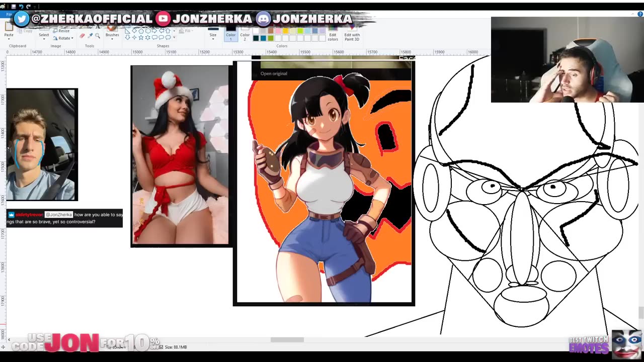Pick the gold color swatch

[285, 31]
